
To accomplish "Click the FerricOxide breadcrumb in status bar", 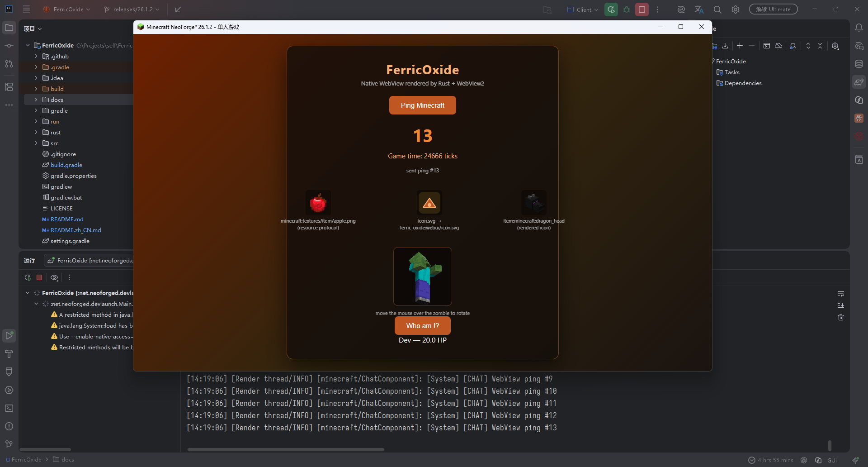I will (x=24, y=460).
